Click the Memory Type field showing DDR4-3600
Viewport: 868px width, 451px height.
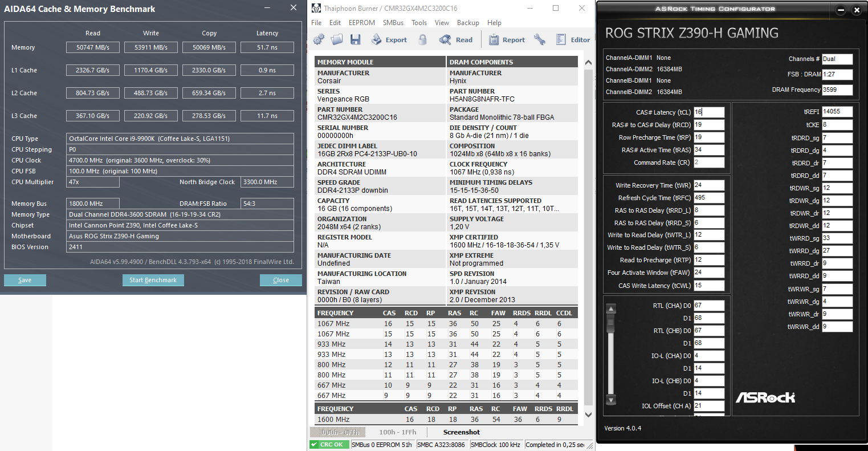(x=180, y=214)
